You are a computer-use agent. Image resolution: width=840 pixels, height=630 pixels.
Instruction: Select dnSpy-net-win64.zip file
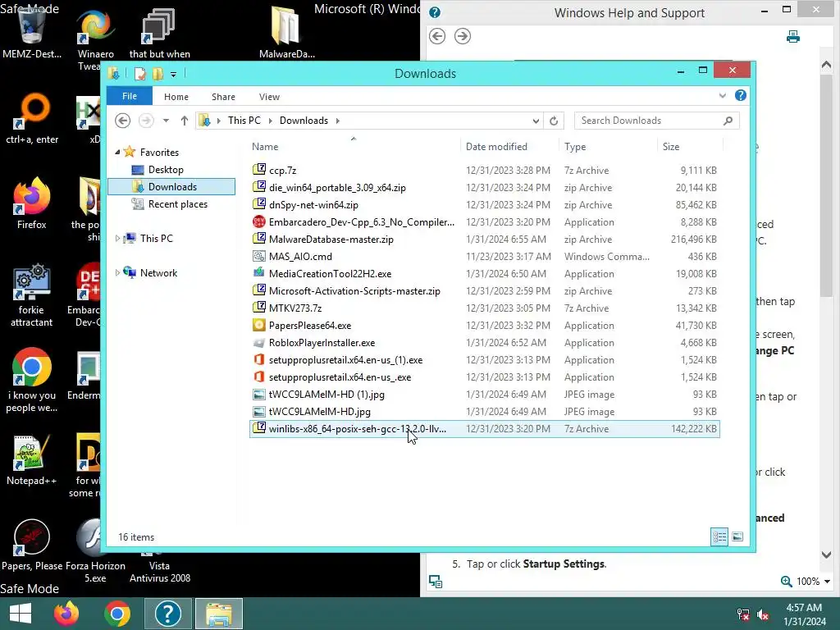484,204
